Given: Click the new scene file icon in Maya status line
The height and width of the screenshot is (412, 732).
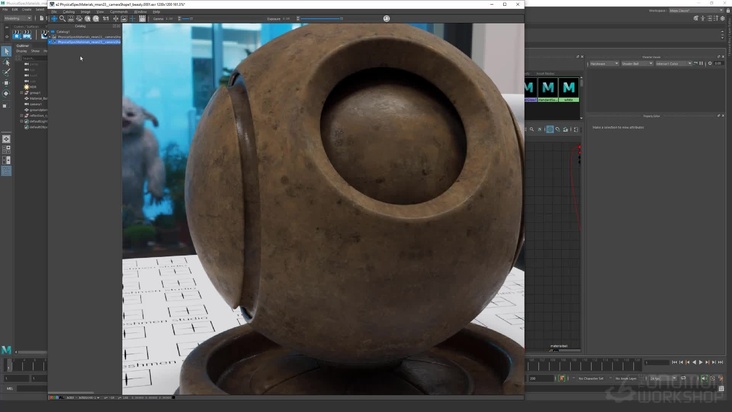Looking at the screenshot, I should 41,18.
